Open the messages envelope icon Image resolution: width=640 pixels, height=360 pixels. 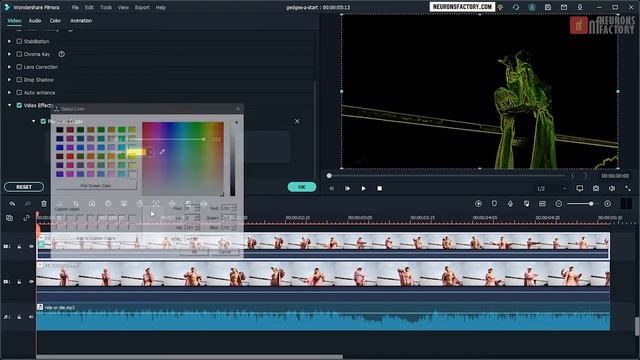coord(564,7)
